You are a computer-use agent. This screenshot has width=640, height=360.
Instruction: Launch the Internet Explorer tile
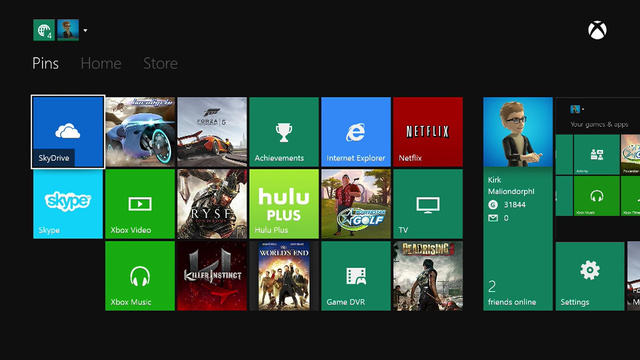(356, 132)
